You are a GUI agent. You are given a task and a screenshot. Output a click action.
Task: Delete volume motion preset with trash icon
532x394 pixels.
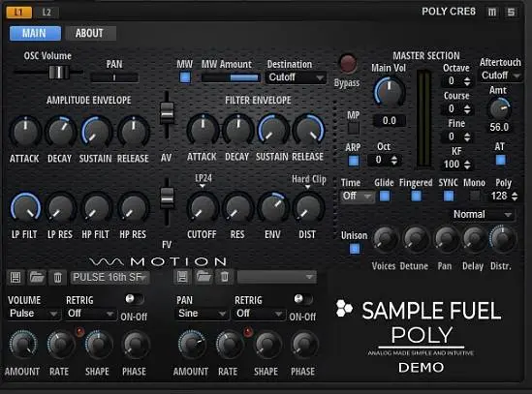[57, 278]
